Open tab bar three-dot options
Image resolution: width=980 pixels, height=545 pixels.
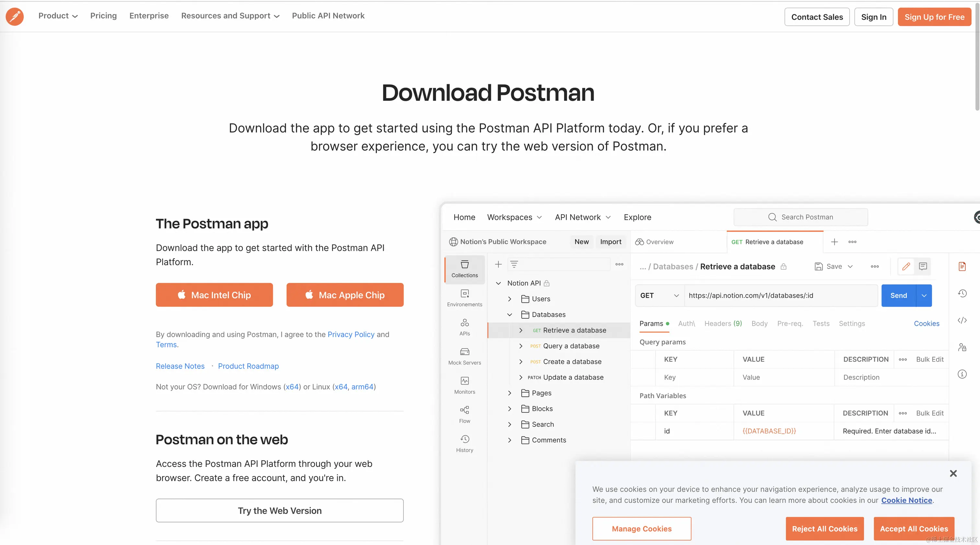(x=852, y=242)
